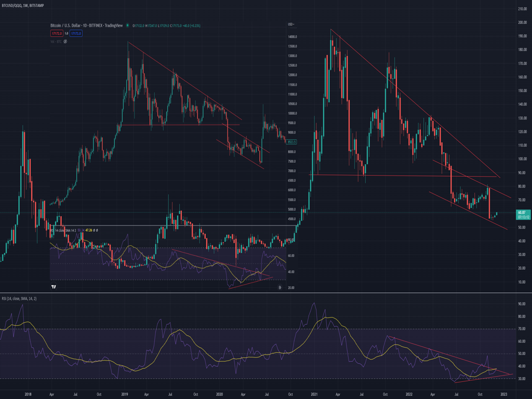Click the scroll-to-latest arrow on inset chart

click(280, 287)
